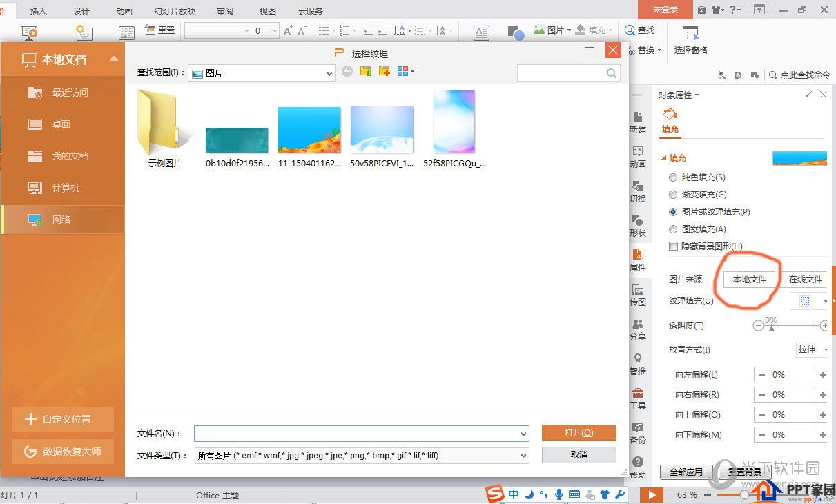Open the 云服务 ribbon tab
836x504 pixels.
[x=311, y=11]
